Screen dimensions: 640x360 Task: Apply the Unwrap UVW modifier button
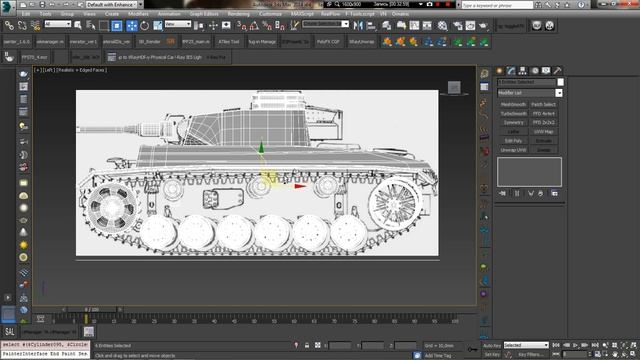513,150
